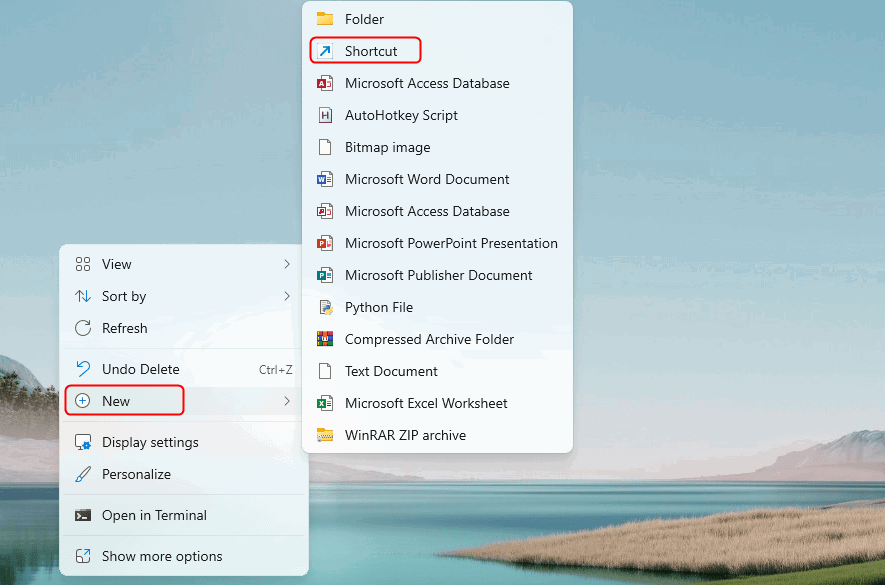The height and width of the screenshot is (585, 885).
Task: Click the Microsoft Publisher Document icon
Action: pos(324,275)
